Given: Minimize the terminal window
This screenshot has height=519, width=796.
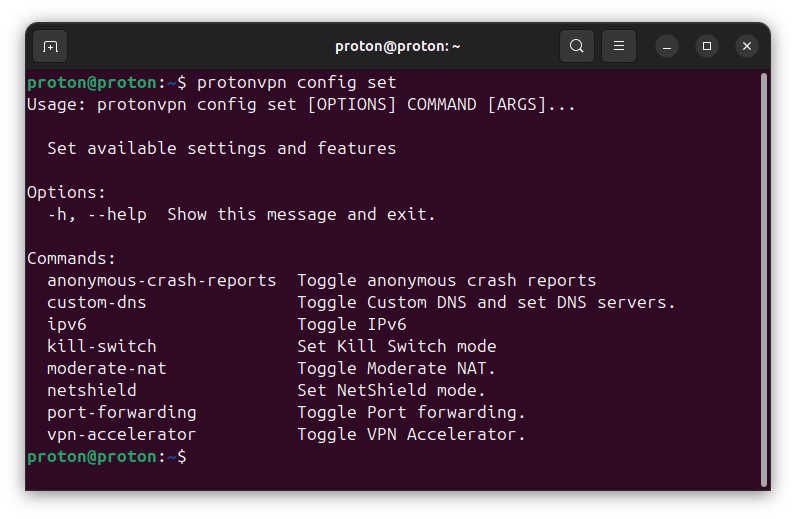Looking at the screenshot, I should [667, 47].
